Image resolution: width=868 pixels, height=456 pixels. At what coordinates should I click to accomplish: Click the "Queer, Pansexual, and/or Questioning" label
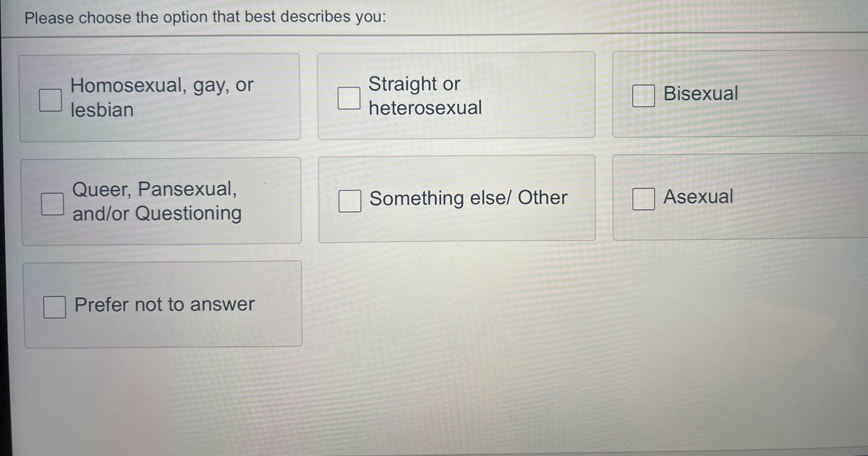156,202
